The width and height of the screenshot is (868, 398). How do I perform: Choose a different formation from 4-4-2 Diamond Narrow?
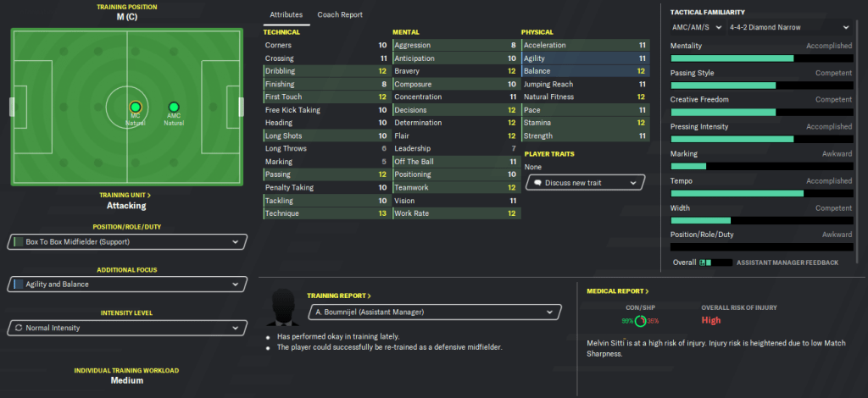click(789, 27)
